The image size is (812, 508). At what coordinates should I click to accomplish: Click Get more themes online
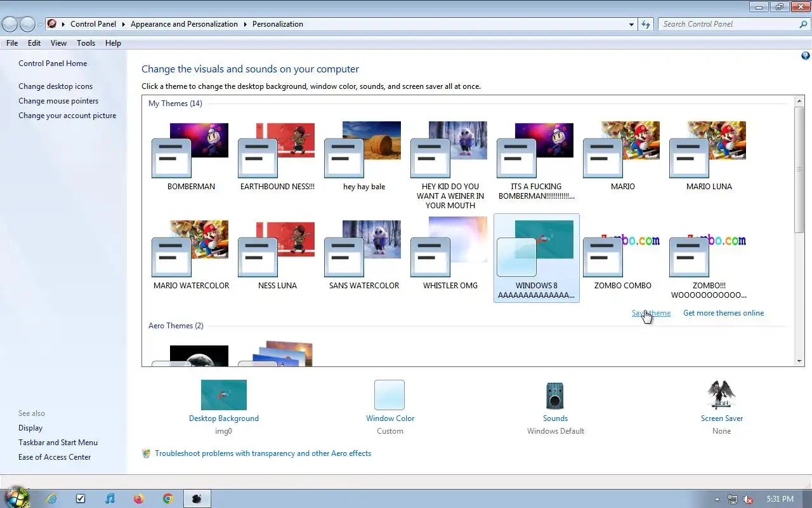click(723, 313)
